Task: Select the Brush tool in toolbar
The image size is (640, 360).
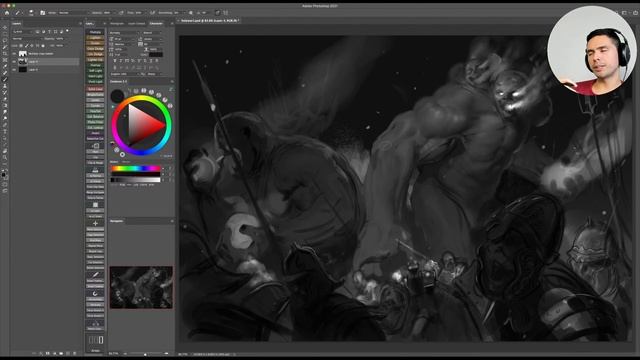Action: click(x=5, y=80)
